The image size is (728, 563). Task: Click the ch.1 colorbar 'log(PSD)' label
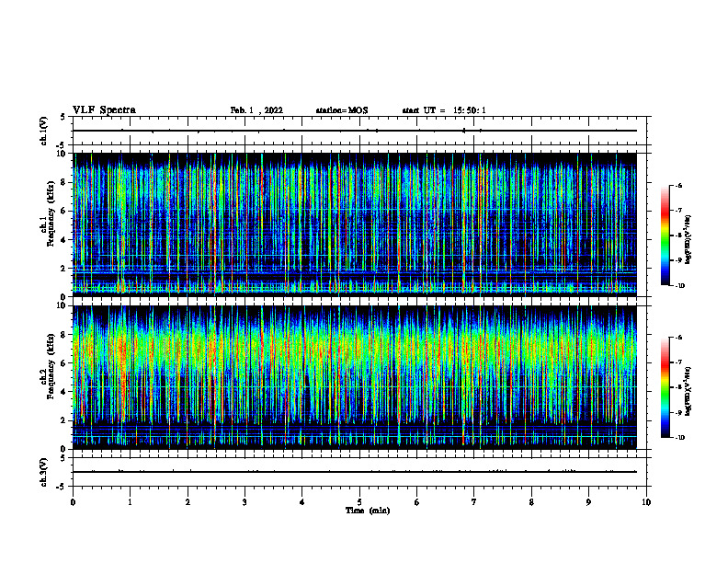688,240
